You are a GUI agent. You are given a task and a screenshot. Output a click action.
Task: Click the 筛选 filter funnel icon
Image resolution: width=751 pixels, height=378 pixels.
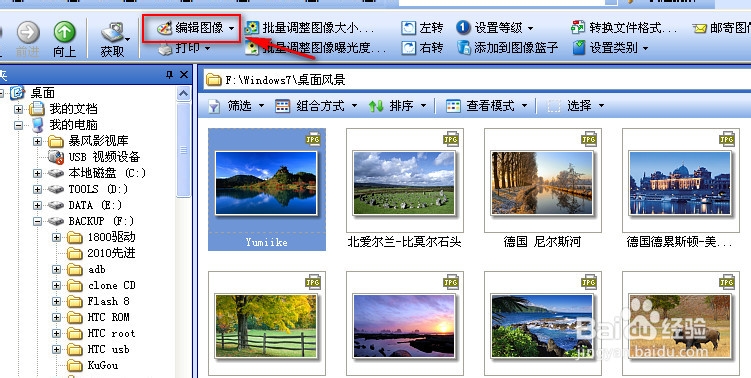point(214,106)
